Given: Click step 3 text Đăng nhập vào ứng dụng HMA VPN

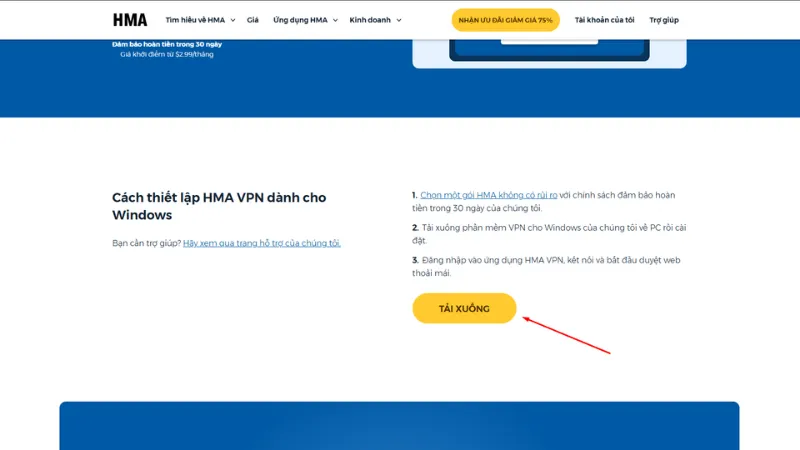Looking at the screenshot, I should pyautogui.click(x=546, y=266).
